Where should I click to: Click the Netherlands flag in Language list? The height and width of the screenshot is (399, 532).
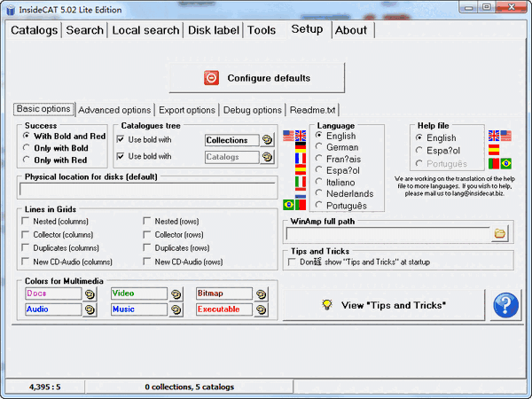tap(301, 194)
